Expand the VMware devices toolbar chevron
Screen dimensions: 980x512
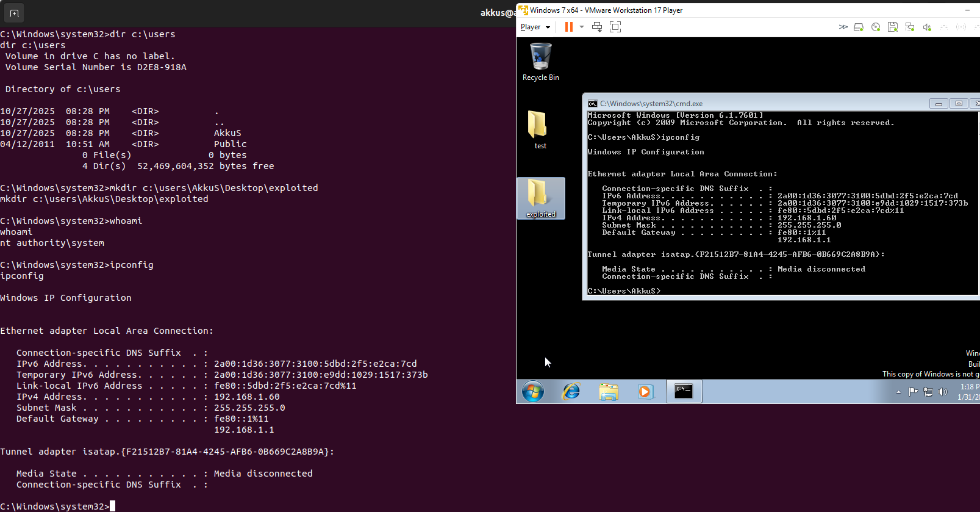[843, 27]
